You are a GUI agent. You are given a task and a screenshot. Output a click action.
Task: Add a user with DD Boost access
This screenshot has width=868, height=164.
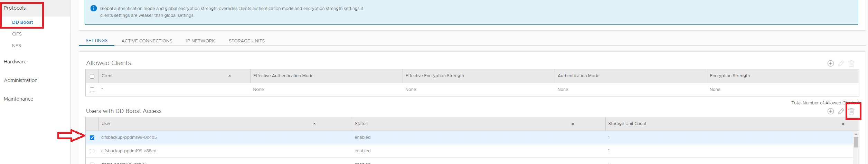(x=830, y=111)
